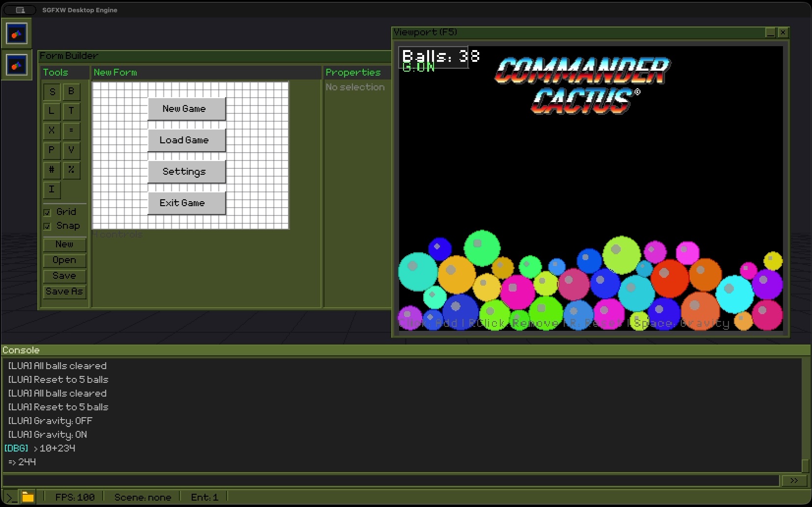Click the 'SGFXW Desktop Engine' title text
Viewport: 812px width, 507px height.
coord(80,10)
